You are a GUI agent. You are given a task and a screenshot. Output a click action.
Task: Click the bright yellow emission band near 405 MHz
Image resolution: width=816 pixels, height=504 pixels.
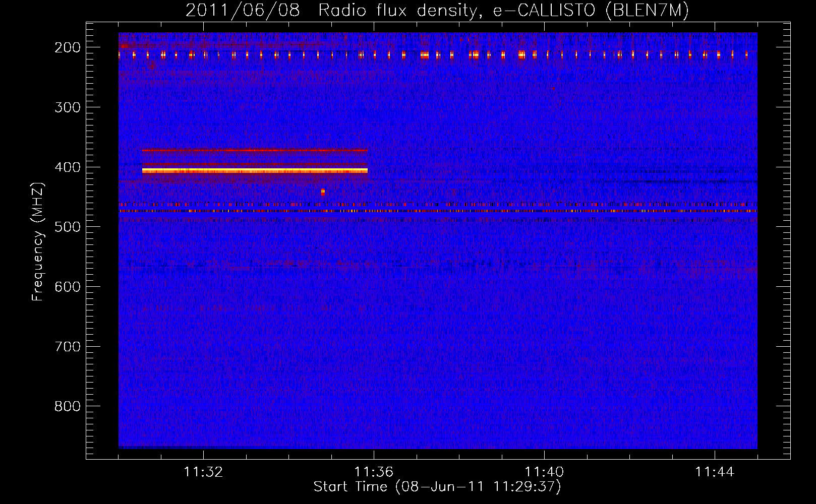255,171
